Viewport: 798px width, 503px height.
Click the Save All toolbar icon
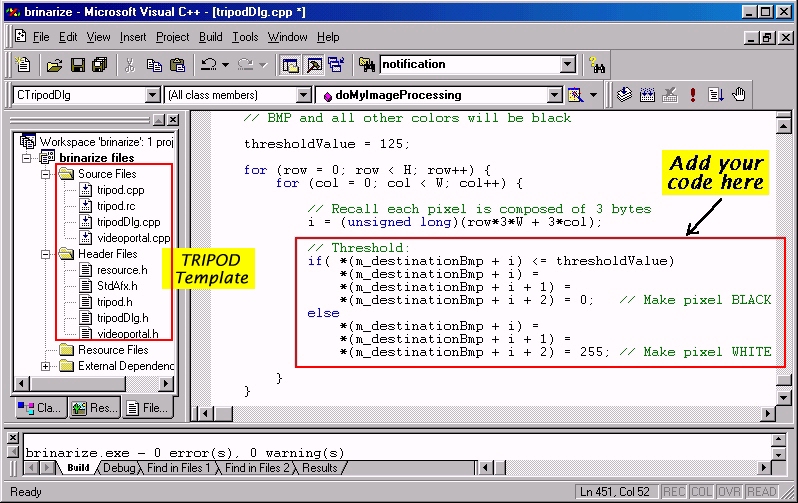(x=99, y=65)
